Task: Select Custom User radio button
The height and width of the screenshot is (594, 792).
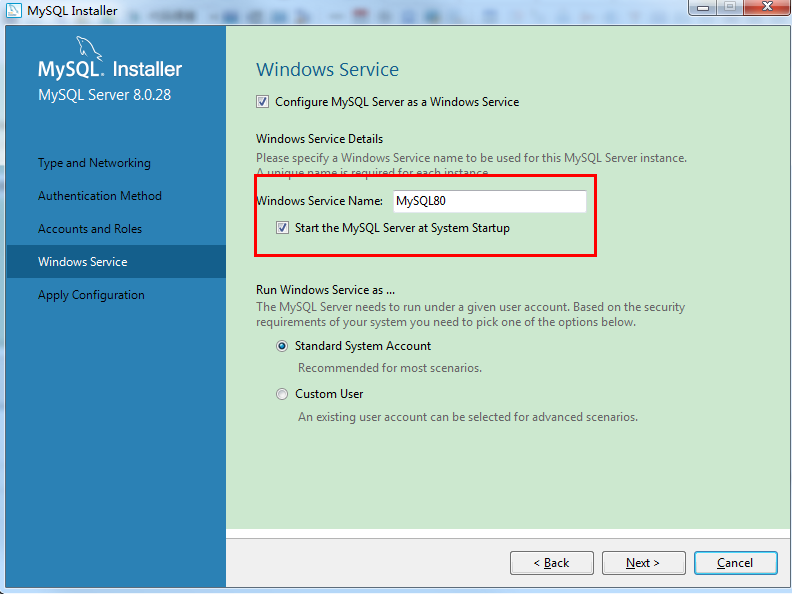Action: pyautogui.click(x=282, y=394)
